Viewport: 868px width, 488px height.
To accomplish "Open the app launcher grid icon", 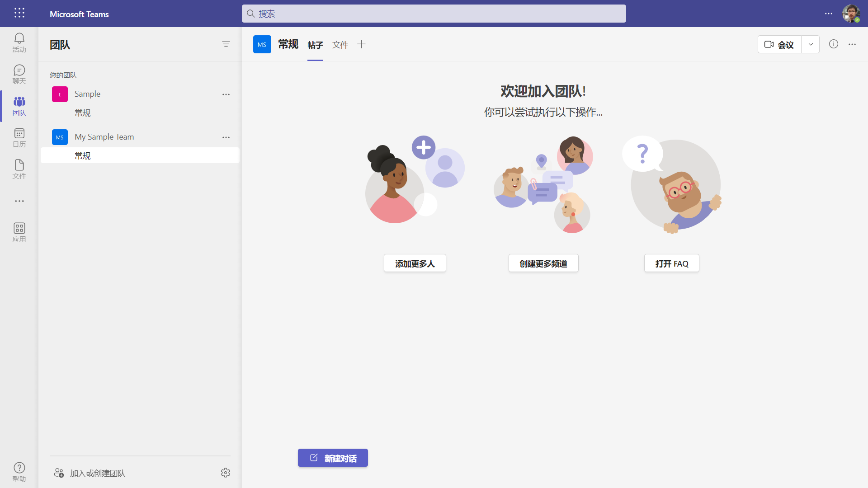I will click(19, 13).
